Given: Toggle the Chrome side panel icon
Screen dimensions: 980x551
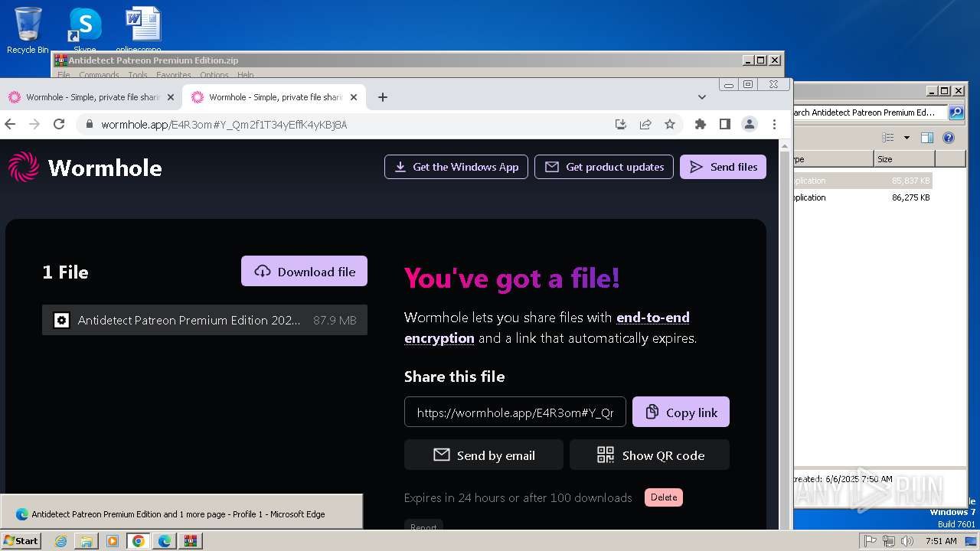Looking at the screenshot, I should coord(725,124).
